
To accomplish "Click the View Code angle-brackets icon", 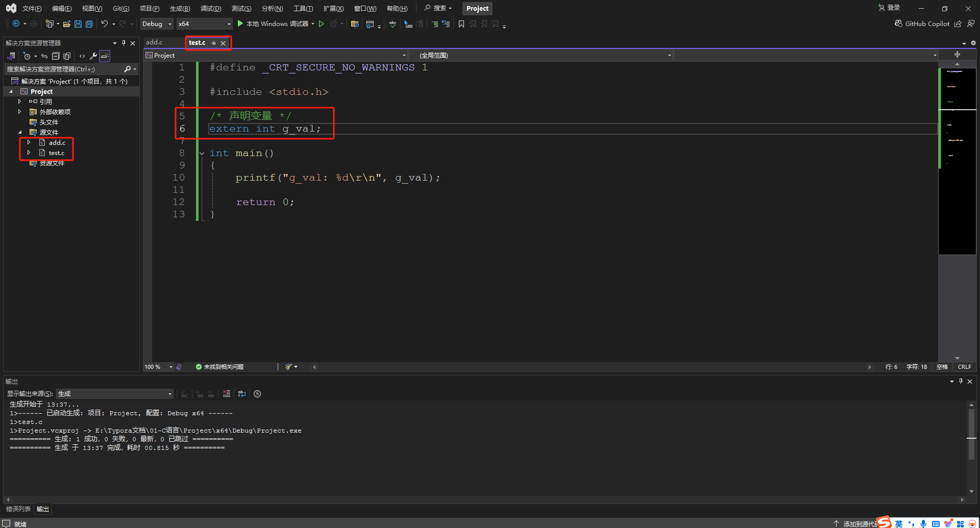I will tap(82, 56).
